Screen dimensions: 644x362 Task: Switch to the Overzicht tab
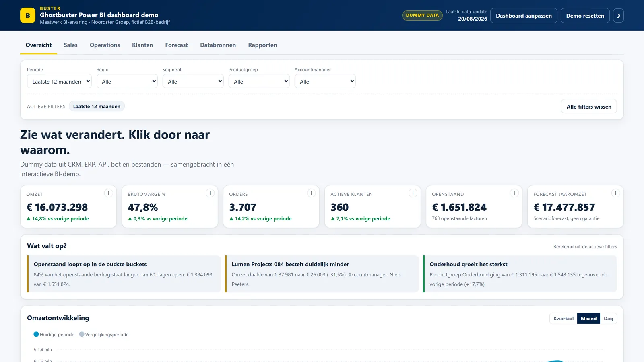[39, 45]
